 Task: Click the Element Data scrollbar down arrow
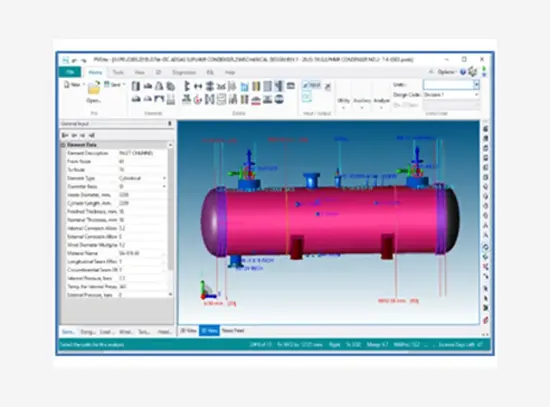tap(170, 294)
